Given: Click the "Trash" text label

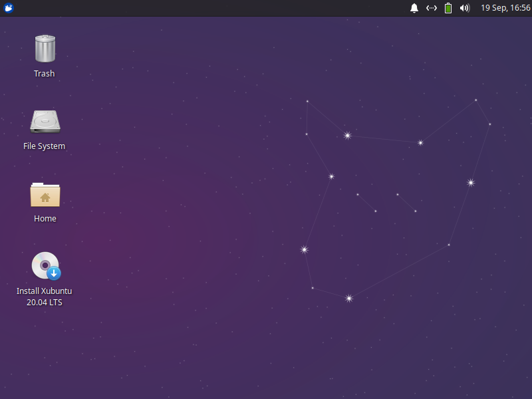Looking at the screenshot, I should point(45,74).
